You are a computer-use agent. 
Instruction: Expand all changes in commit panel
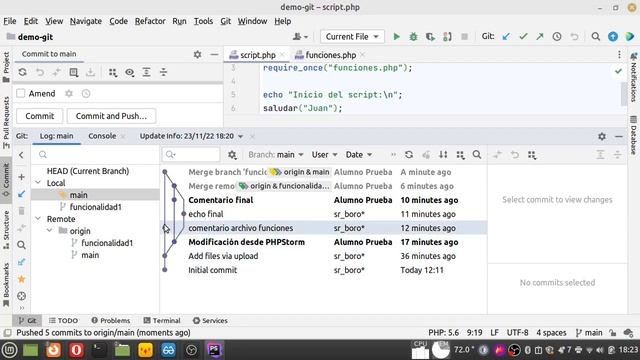(147, 72)
